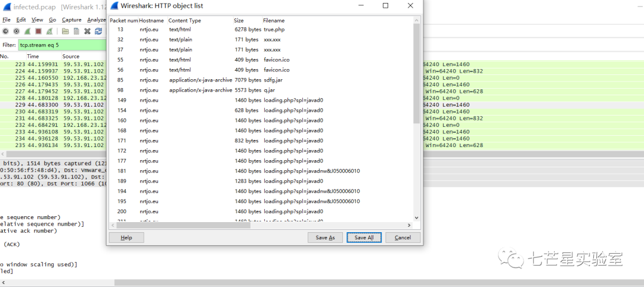Open the Go menu

point(52,20)
